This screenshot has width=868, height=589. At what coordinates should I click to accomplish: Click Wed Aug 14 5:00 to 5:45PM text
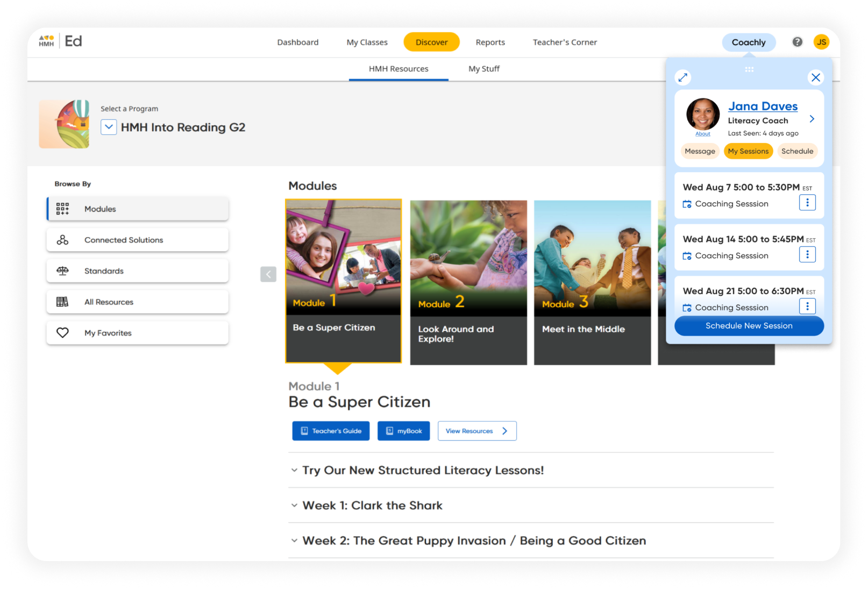pyautogui.click(x=743, y=239)
